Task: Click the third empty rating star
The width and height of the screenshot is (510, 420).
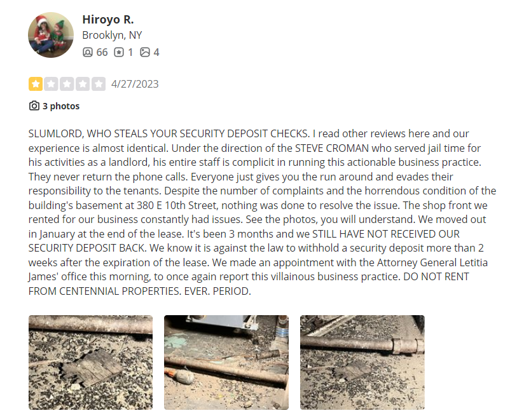Action: point(67,84)
